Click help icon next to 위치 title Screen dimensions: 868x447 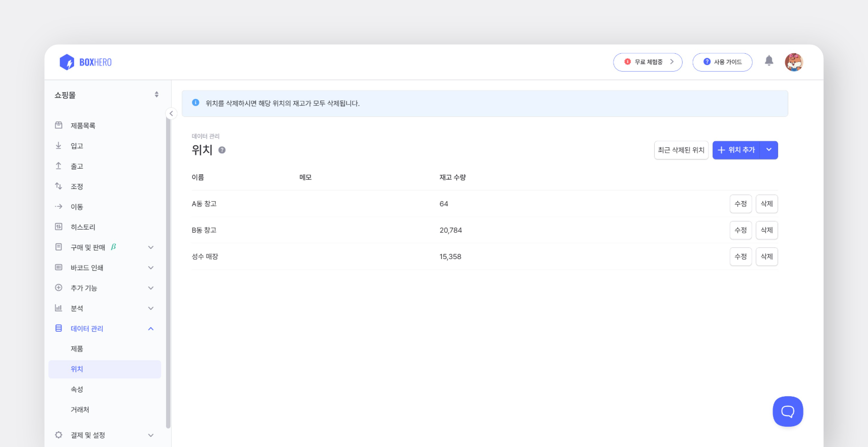(222, 150)
